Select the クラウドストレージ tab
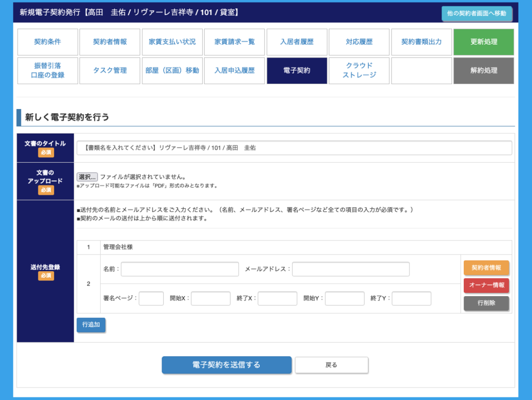532x400 pixels. pyautogui.click(x=359, y=71)
